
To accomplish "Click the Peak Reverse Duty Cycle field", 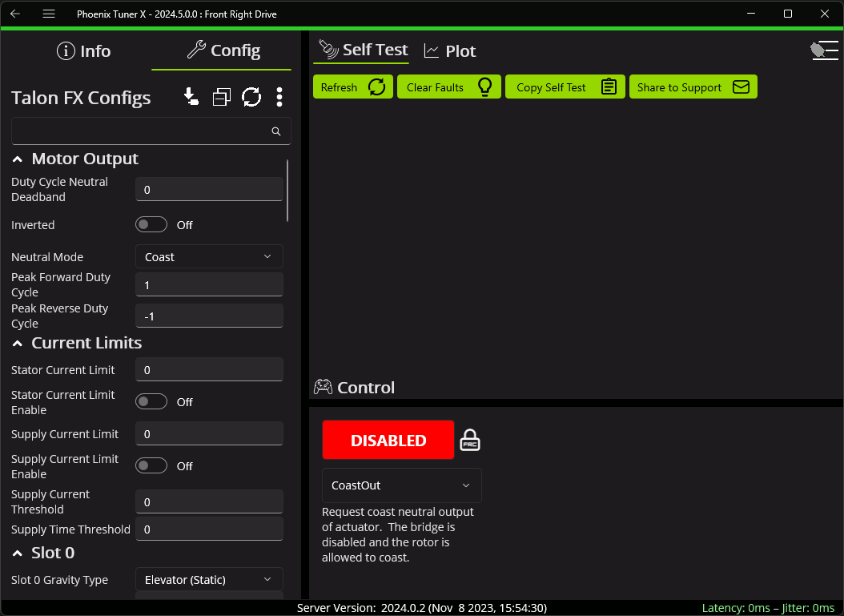I will click(209, 316).
